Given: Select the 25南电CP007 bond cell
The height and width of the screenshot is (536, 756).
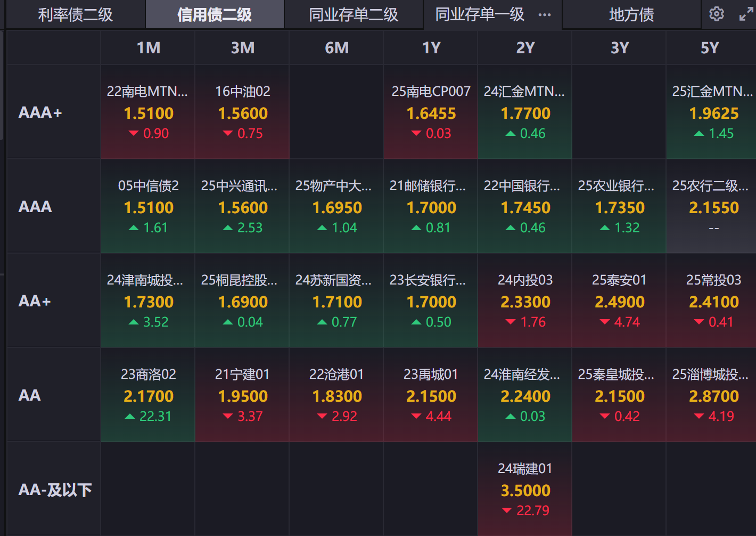Looking at the screenshot, I should pos(431,112).
